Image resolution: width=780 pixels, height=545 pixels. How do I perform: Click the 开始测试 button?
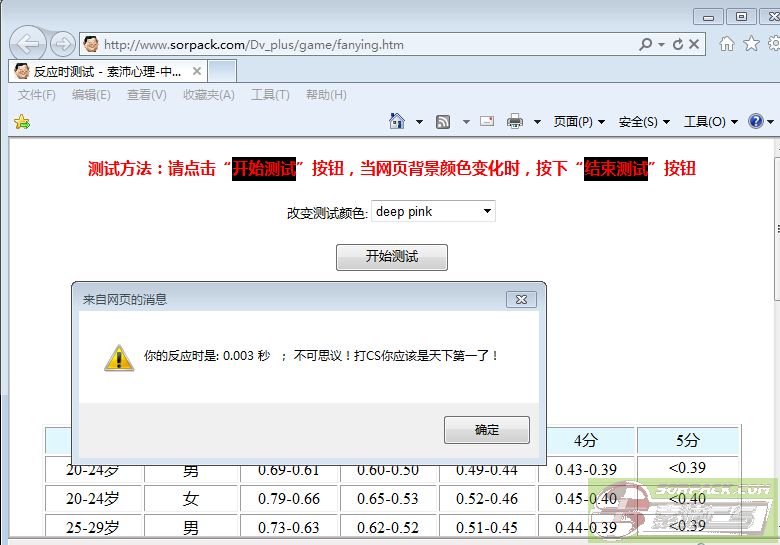coord(391,257)
